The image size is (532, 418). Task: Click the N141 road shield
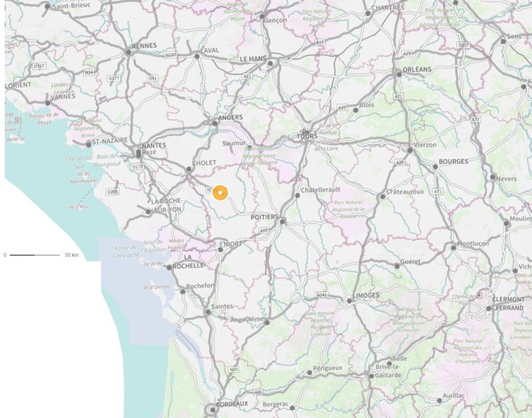tap(322, 295)
